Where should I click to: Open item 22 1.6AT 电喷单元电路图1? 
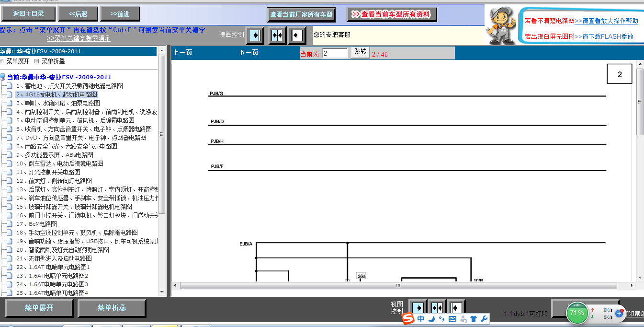53,267
